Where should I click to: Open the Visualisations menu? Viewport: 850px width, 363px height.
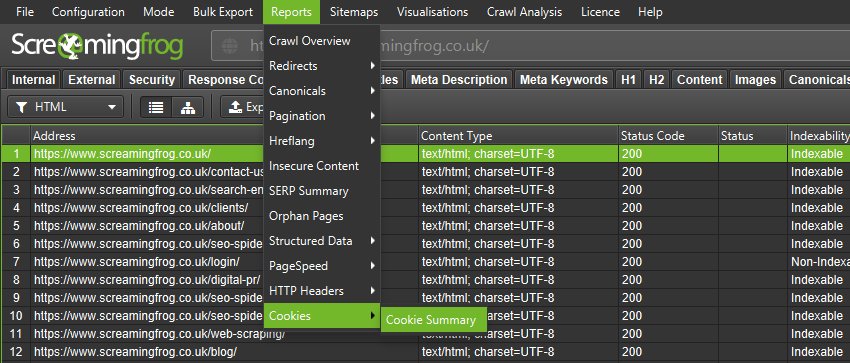(433, 11)
